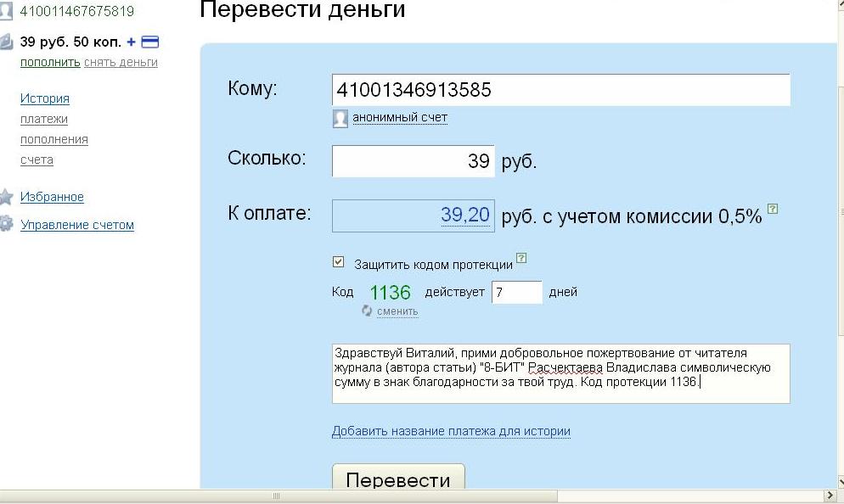
Task: Click the gear icon beside Управление счетом
Action: click(5, 224)
